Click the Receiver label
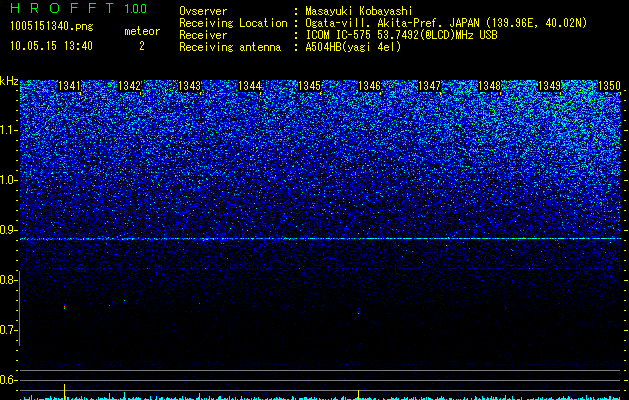This screenshot has height=400, width=629. (203, 35)
